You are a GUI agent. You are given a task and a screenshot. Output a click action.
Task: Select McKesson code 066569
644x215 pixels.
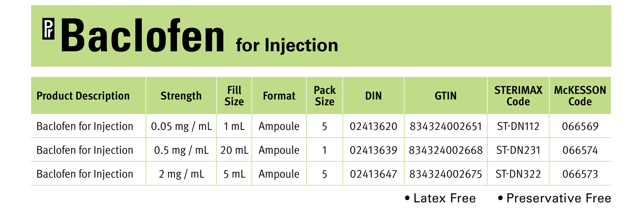pyautogui.click(x=580, y=126)
